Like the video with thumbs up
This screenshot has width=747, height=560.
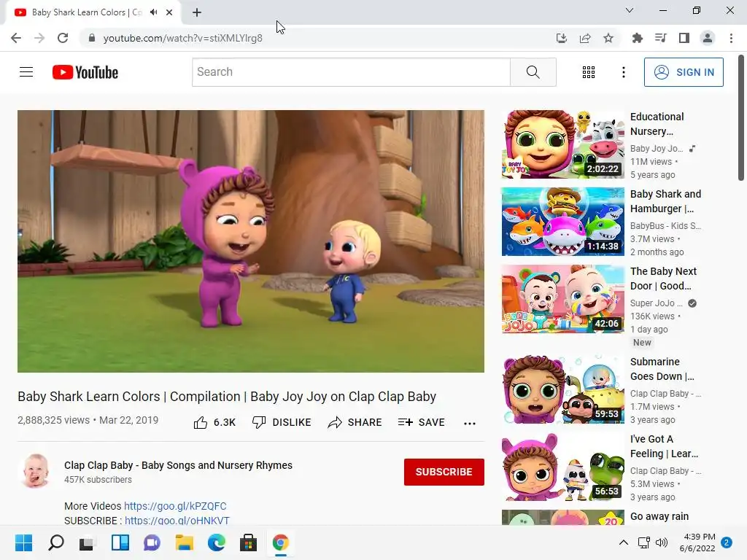pyautogui.click(x=214, y=422)
